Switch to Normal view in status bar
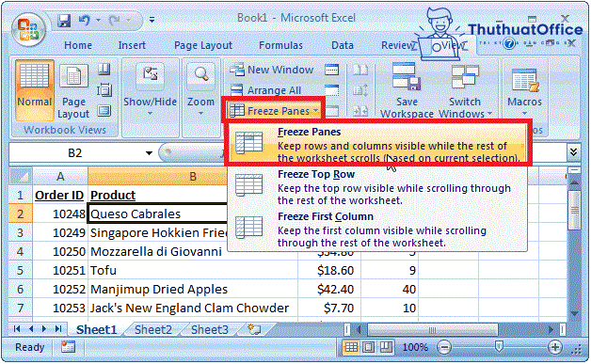This screenshot has height=364, width=591. click(351, 347)
